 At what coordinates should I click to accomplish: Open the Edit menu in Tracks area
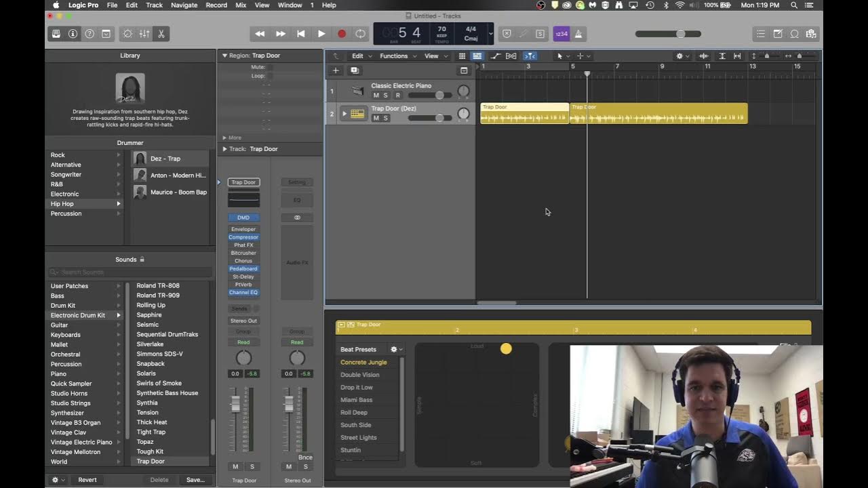360,56
